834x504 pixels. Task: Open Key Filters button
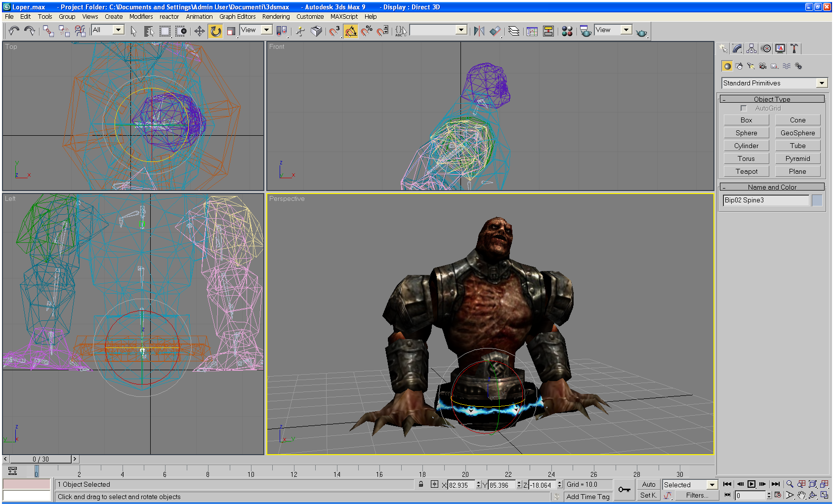[x=697, y=495]
